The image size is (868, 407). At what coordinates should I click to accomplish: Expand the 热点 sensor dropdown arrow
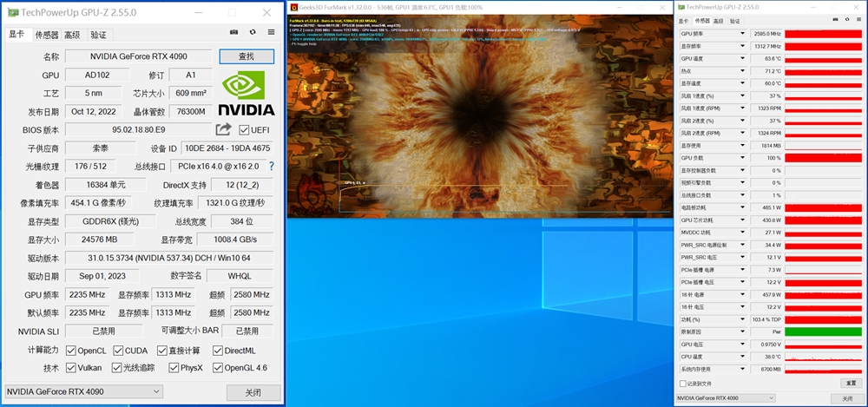pos(742,71)
